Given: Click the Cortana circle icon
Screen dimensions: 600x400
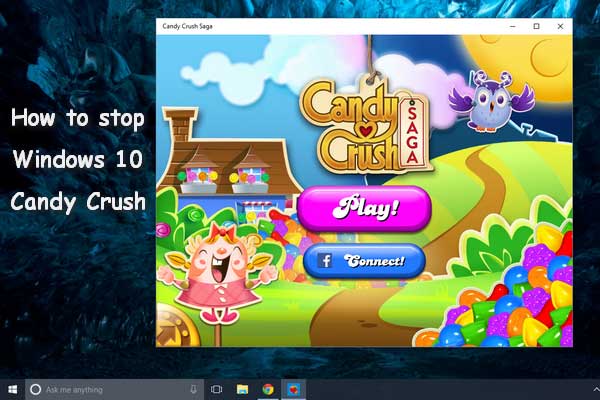Looking at the screenshot, I should pyautogui.click(x=36, y=390).
